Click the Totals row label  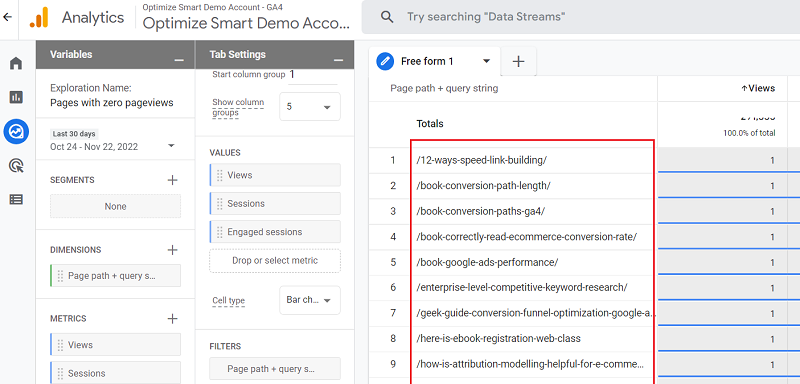pyautogui.click(x=430, y=123)
